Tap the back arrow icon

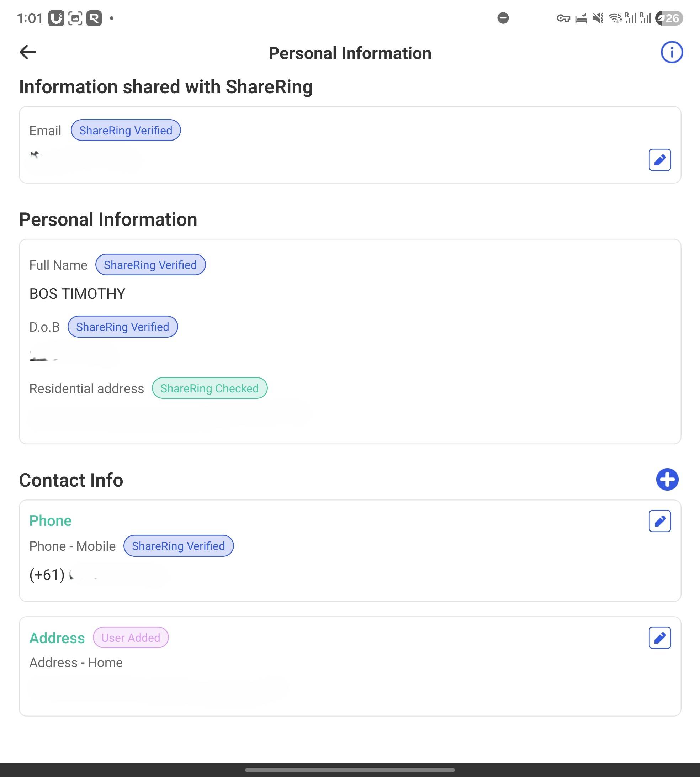tap(28, 52)
